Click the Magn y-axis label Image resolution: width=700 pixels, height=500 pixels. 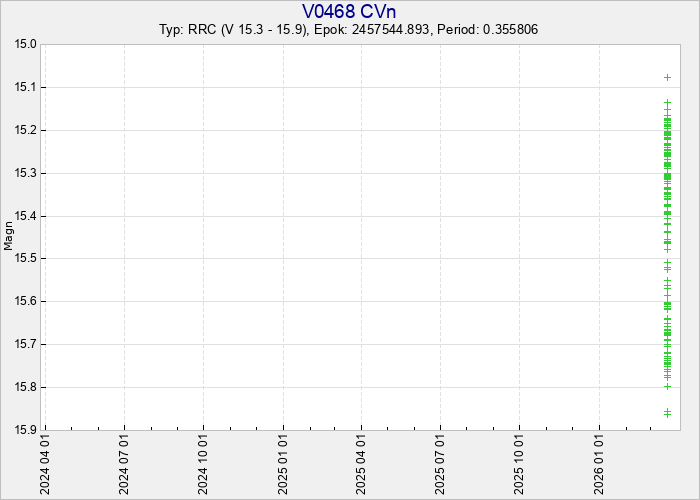coord(10,237)
